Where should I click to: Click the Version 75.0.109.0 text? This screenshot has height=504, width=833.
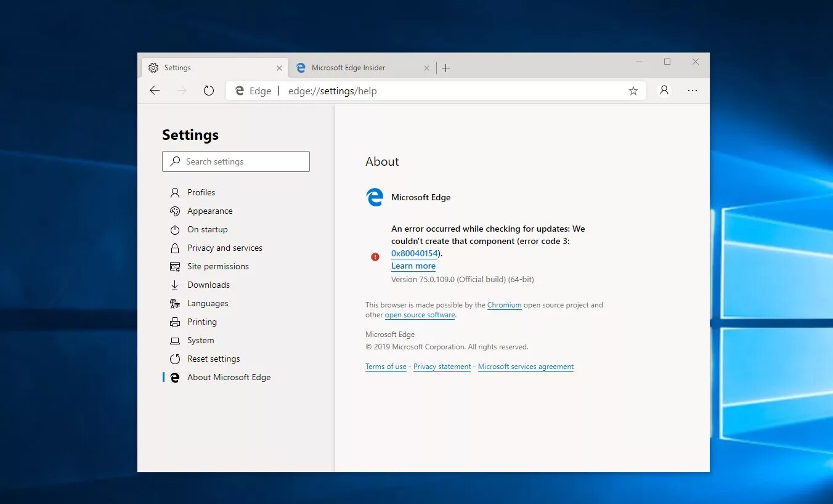point(463,279)
